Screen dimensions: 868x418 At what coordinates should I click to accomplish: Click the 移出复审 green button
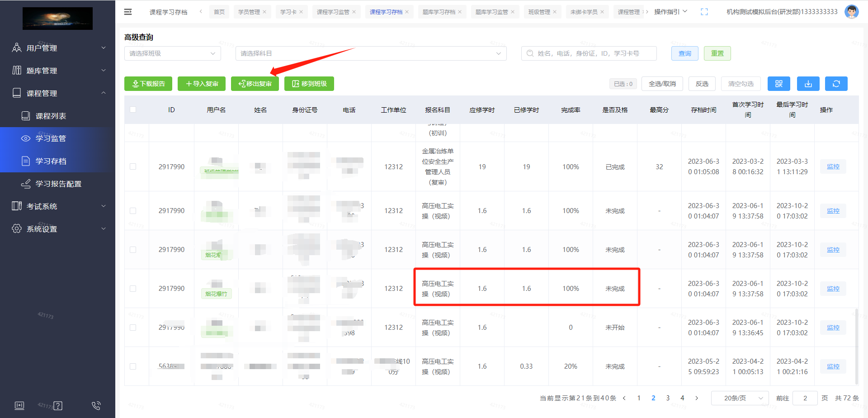coord(255,84)
